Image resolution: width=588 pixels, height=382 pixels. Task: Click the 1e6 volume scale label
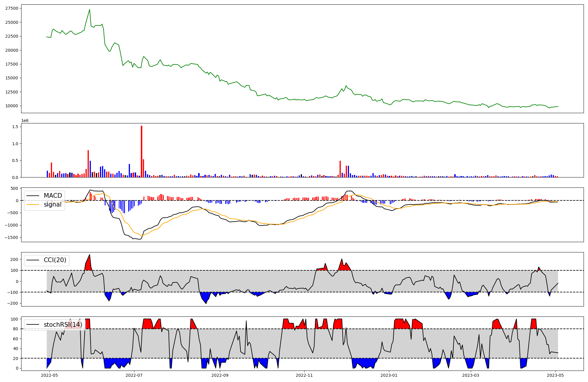(25, 121)
